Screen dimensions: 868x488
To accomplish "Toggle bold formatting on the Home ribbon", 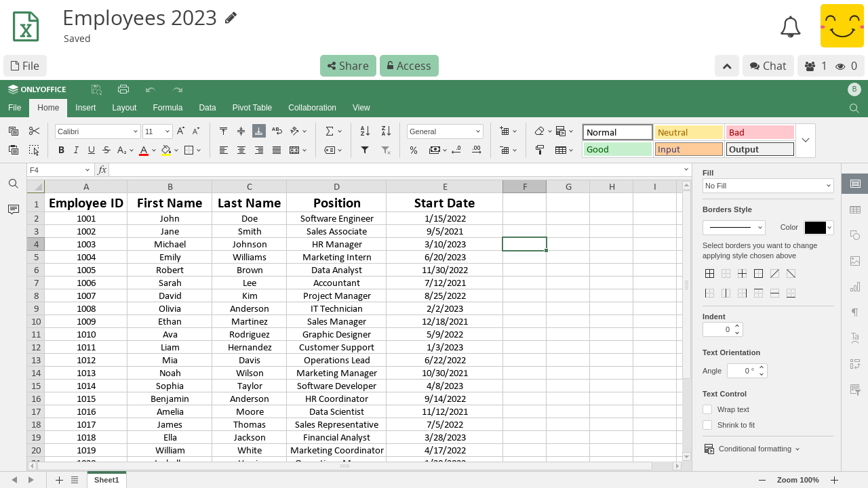I will pyautogui.click(x=61, y=150).
